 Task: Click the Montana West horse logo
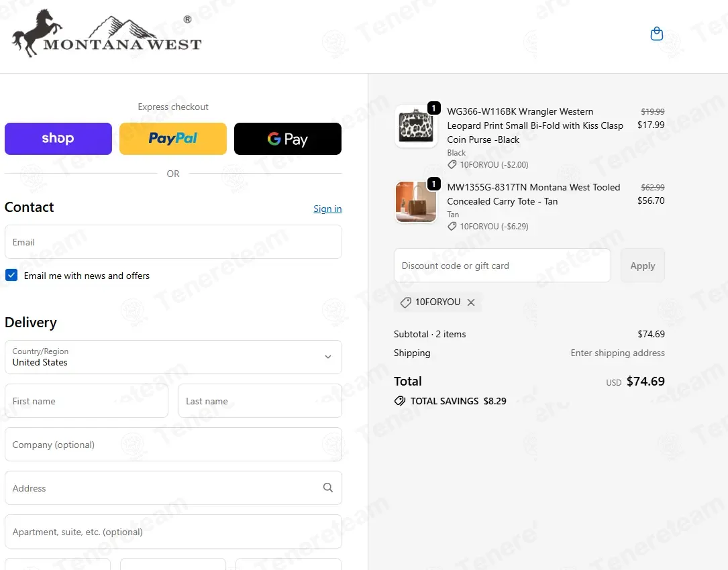pos(107,34)
